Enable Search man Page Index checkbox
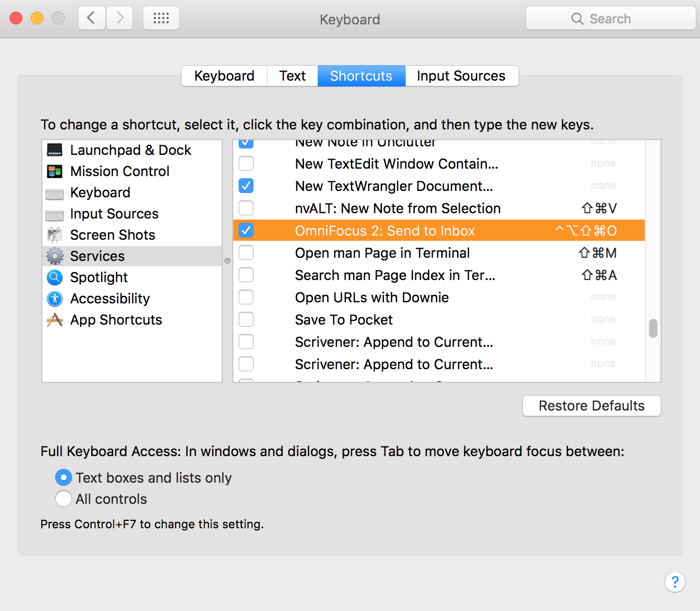Image resolution: width=700 pixels, height=611 pixels. tap(246, 275)
